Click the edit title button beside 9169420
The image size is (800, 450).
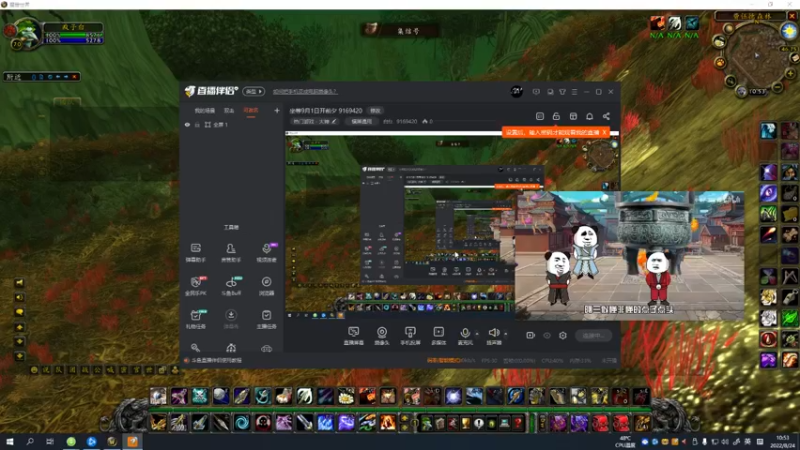pos(376,111)
